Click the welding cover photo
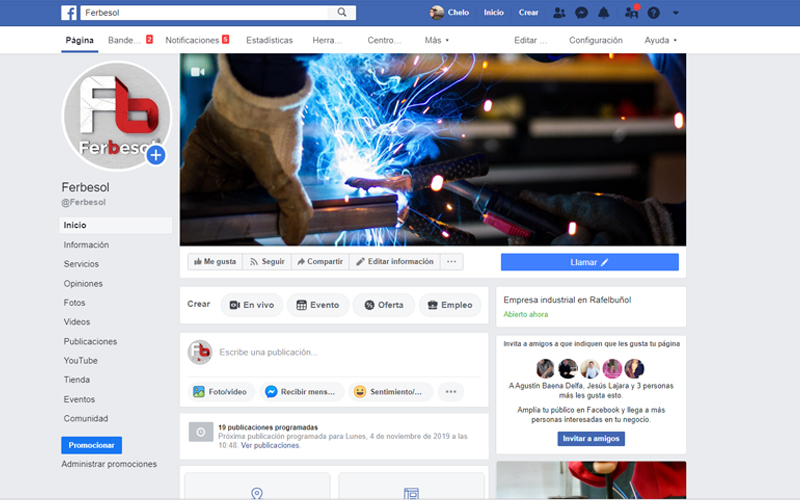Viewport: 800px width, 500px height. pyautogui.click(x=433, y=149)
